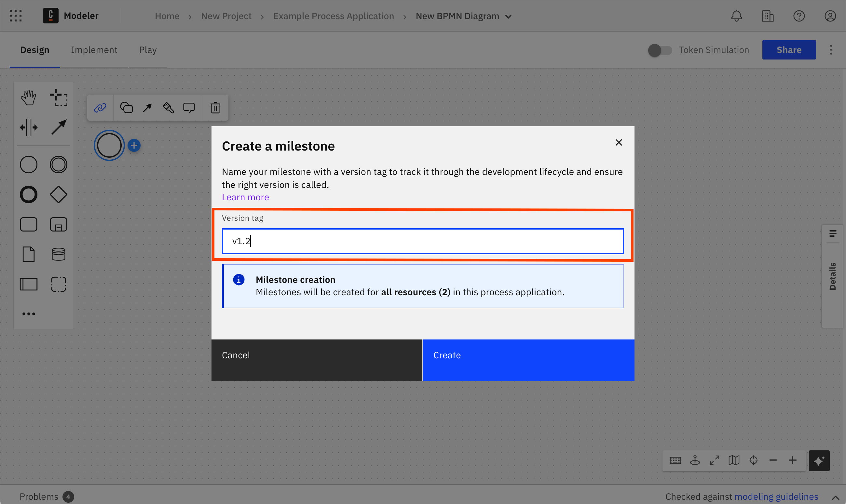Viewport: 846px width, 504px height.
Task: Zoom out using the minus control
Action: 772,460
